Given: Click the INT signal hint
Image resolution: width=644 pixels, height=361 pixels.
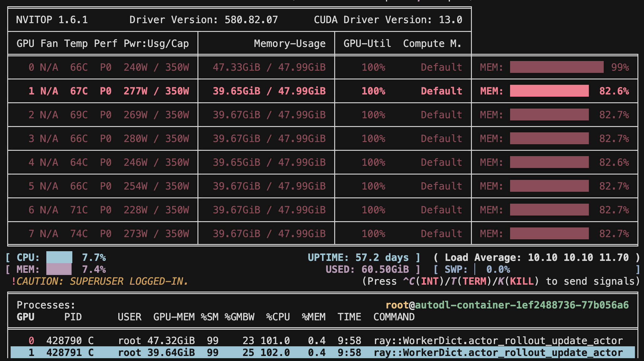Looking at the screenshot, I should coord(430,281).
